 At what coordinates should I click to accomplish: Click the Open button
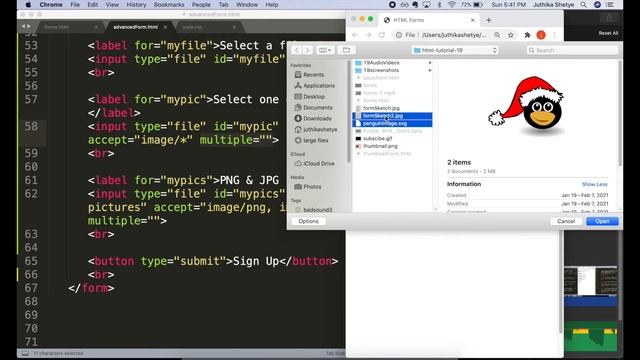click(602, 221)
